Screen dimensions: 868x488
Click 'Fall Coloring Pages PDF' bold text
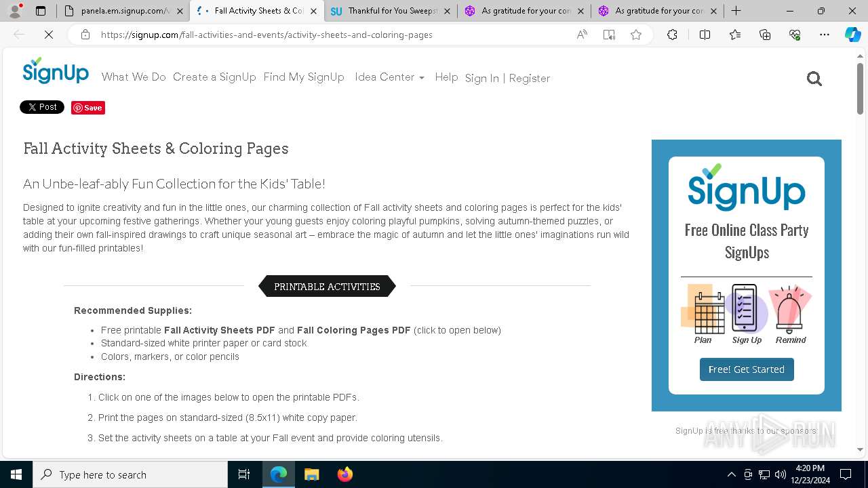click(x=354, y=330)
